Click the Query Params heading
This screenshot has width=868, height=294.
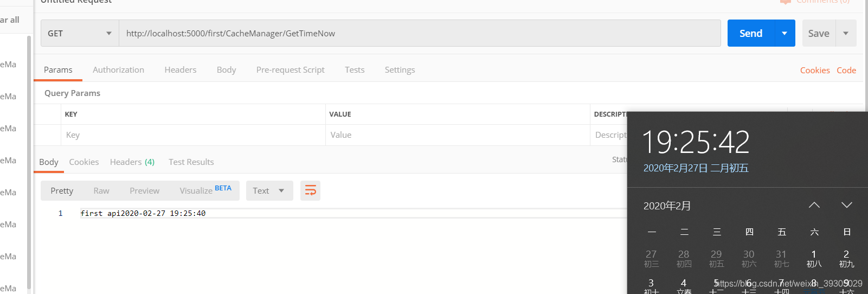72,93
